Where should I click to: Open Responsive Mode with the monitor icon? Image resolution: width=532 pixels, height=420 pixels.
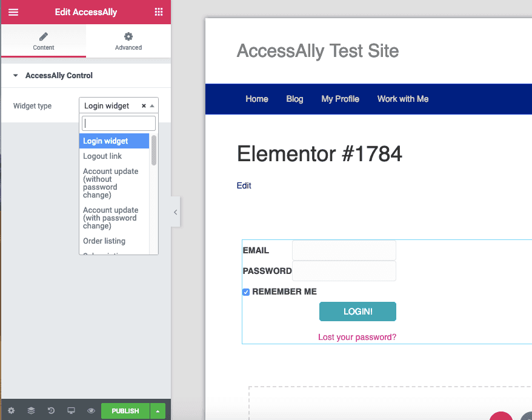71,410
